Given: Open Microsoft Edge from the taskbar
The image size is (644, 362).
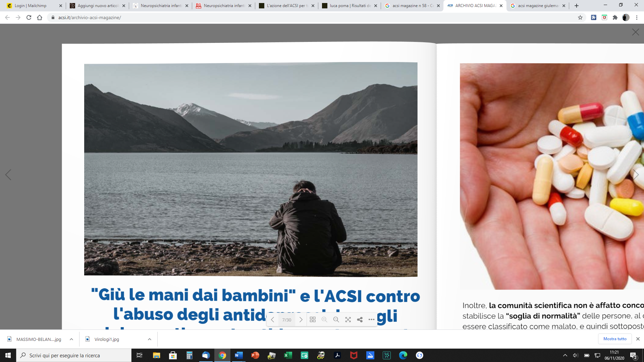Looking at the screenshot, I should 403,355.
